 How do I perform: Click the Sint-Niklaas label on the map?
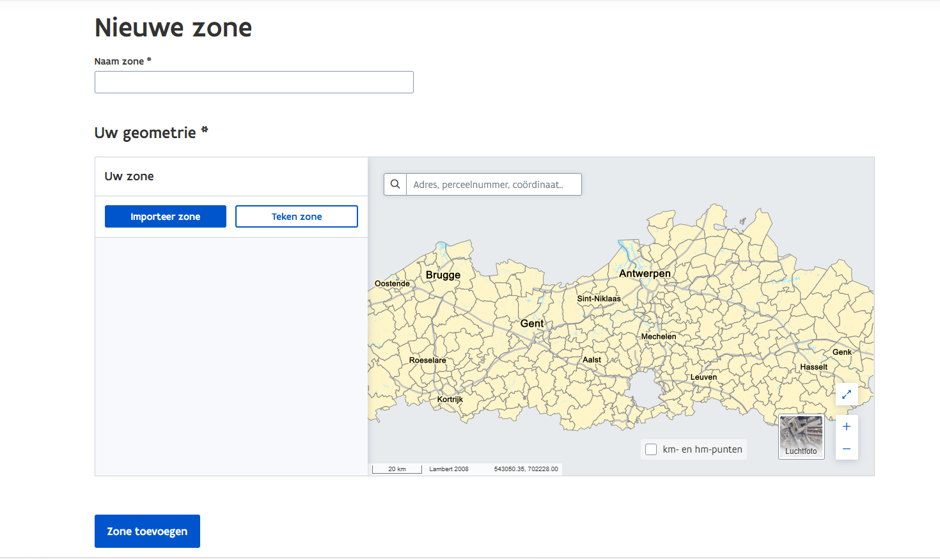click(x=599, y=299)
